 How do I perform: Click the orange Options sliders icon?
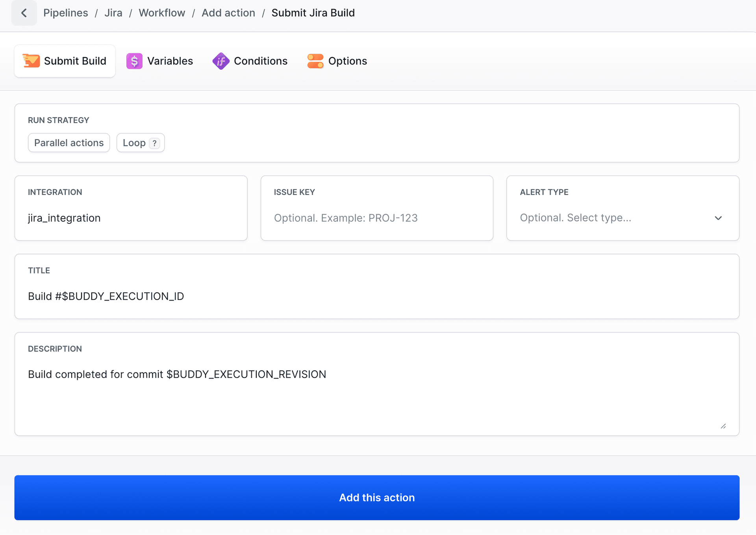pyautogui.click(x=315, y=61)
